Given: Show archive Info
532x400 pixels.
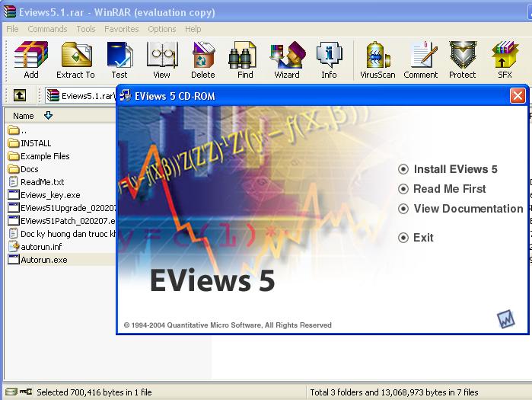Looking at the screenshot, I should pyautogui.click(x=329, y=60).
